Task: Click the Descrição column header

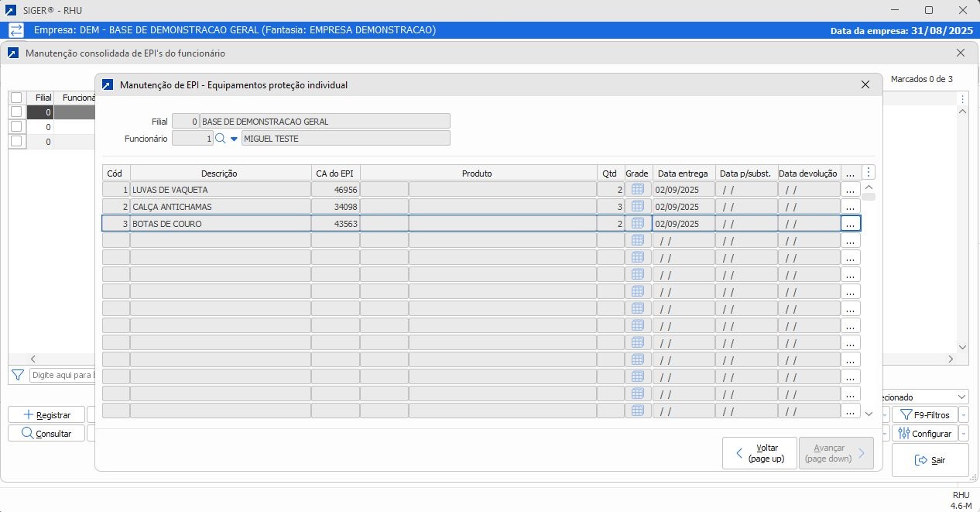Action: coord(219,174)
